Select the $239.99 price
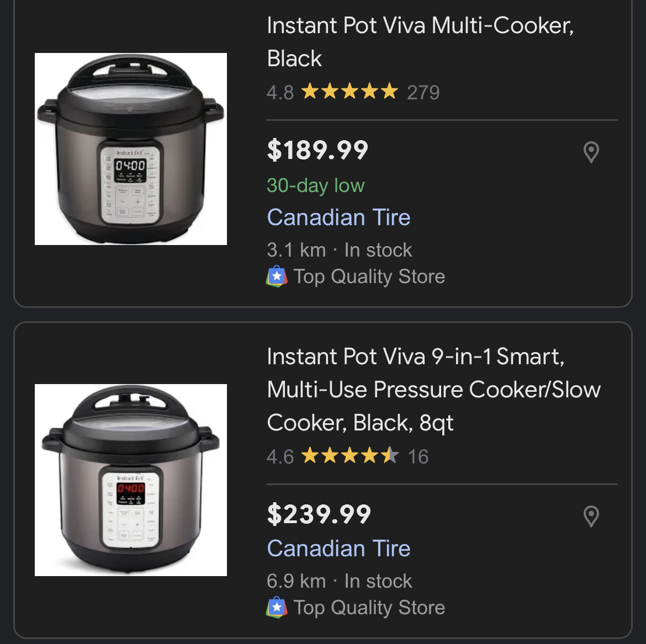 coord(319,514)
